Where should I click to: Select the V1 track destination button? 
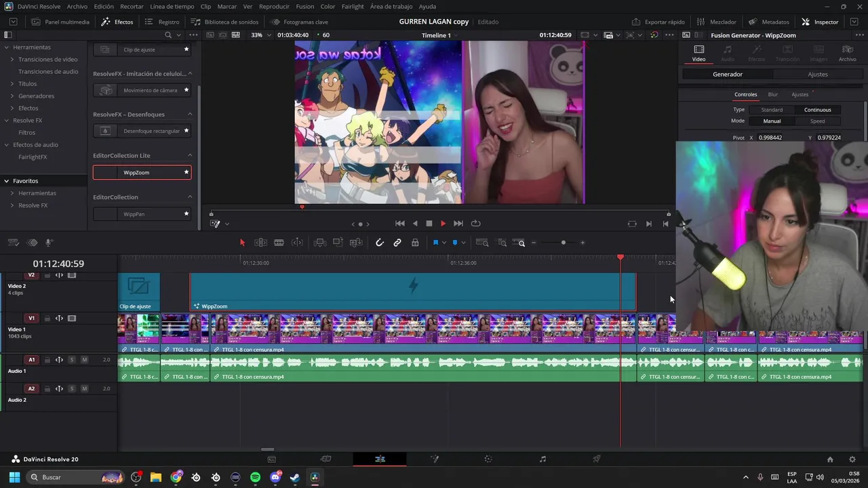coord(31,319)
